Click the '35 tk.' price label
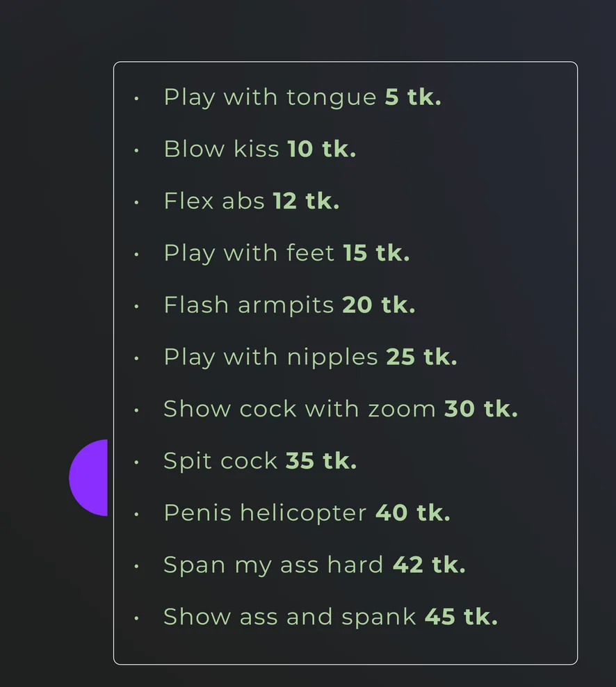Viewport: 616px width, 687px height. point(321,460)
